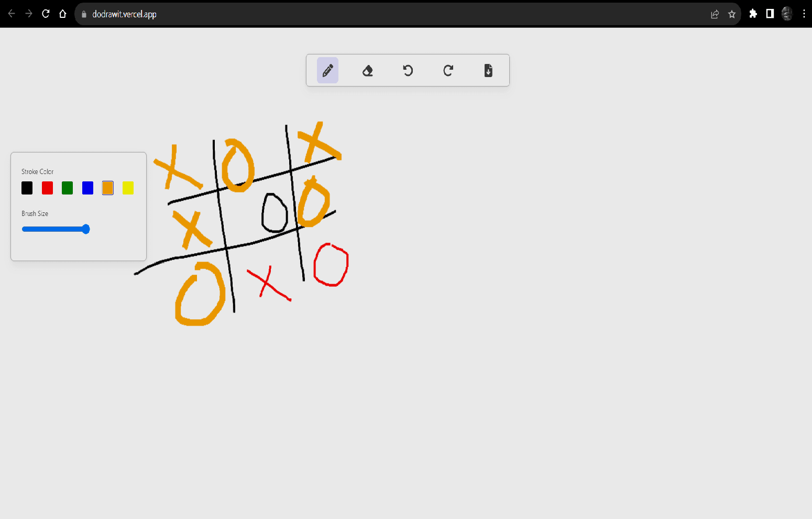
Task: Go to the browser home page
Action: point(62,14)
